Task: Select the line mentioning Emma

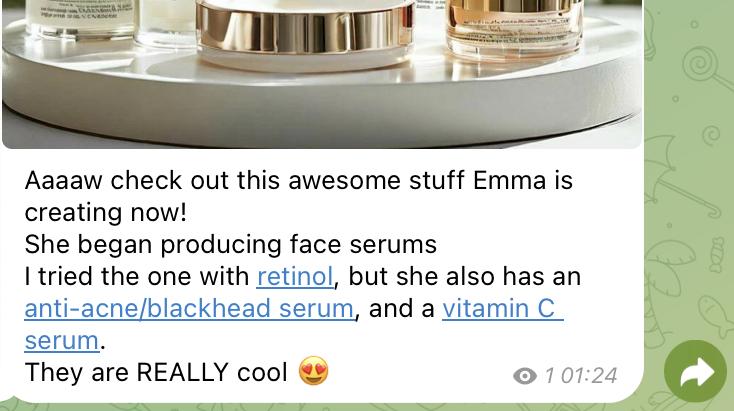Action: click(x=299, y=181)
